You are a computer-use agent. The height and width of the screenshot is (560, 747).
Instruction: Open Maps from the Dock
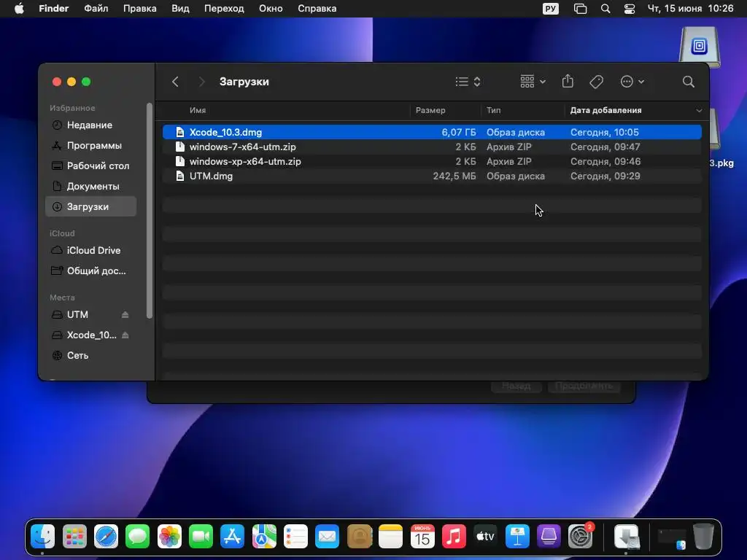[264, 537]
